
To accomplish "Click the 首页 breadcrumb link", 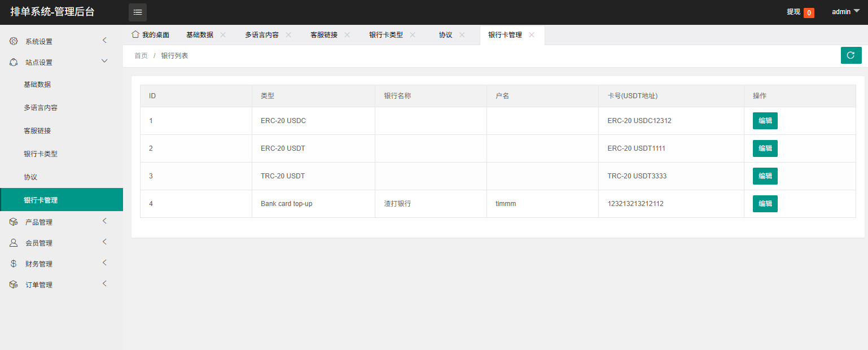I will coord(141,56).
